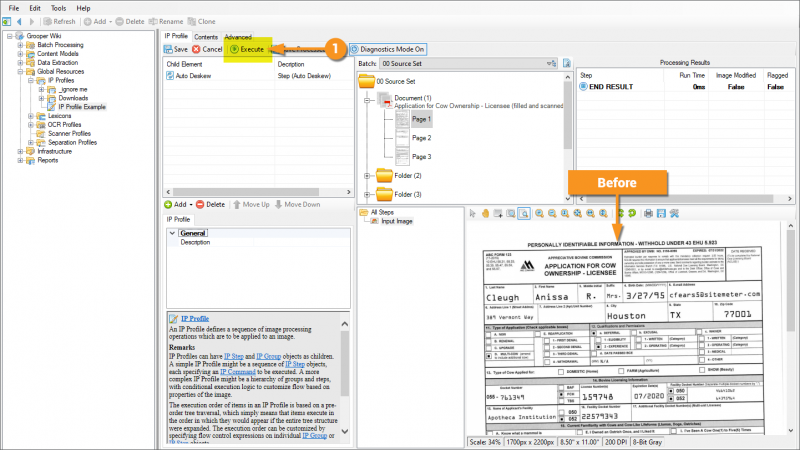Toggle the Diagnostics Mode On button

tap(386, 49)
